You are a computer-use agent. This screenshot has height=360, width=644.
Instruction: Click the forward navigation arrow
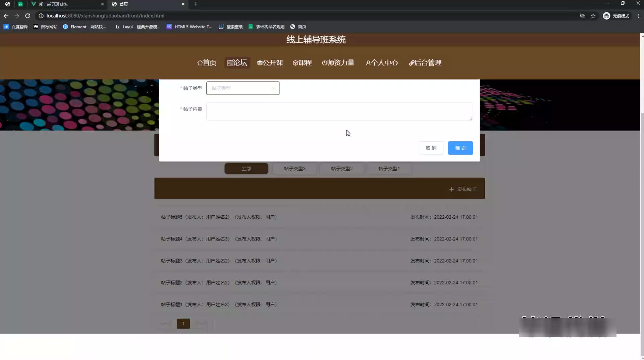pyautogui.click(x=17, y=16)
